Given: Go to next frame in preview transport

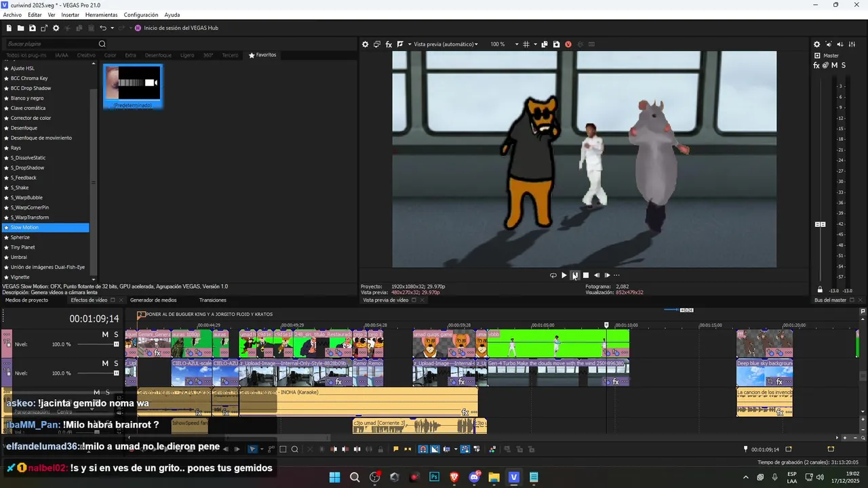Looking at the screenshot, I should pos(607,275).
